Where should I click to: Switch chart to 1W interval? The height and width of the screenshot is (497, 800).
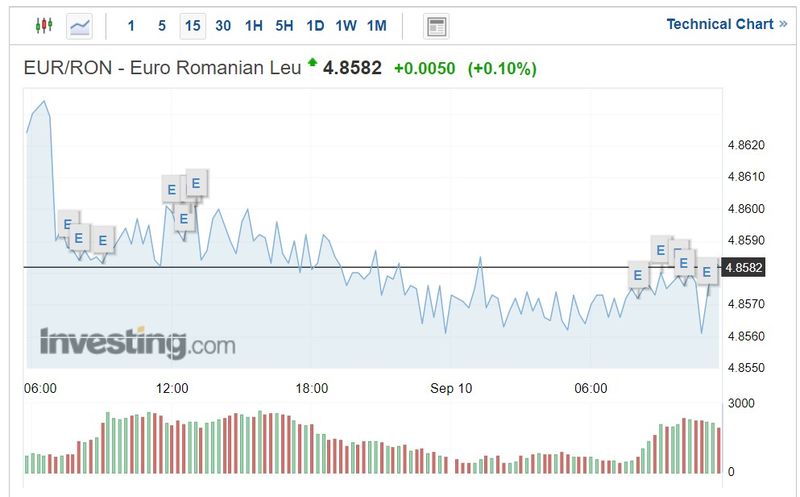click(x=346, y=26)
